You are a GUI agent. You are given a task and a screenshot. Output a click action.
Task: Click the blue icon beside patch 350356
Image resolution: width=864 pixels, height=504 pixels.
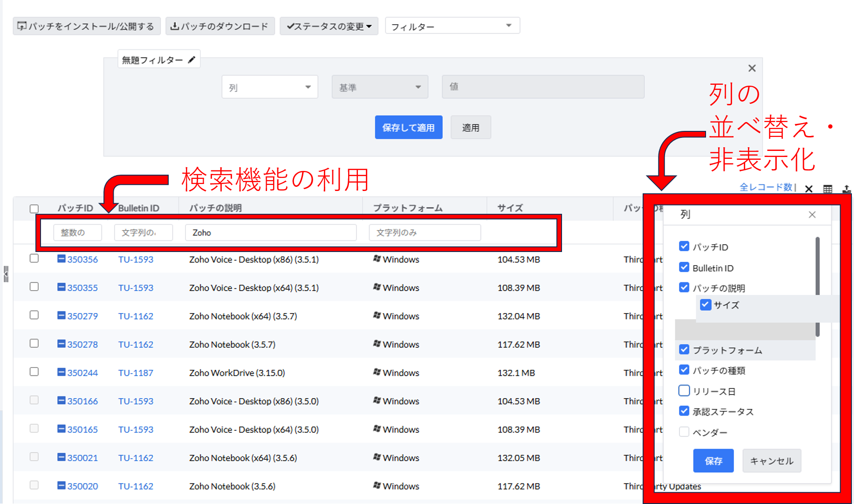tap(61, 259)
